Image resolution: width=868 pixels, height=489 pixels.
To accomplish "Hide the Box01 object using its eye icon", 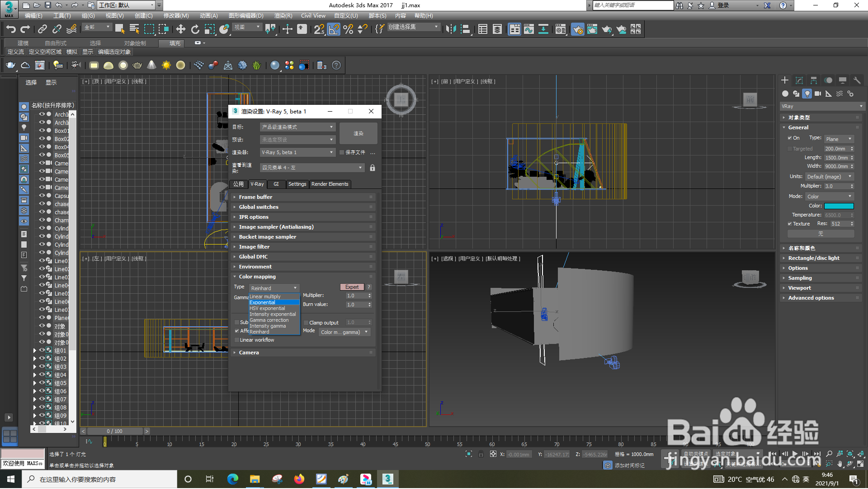I will [x=42, y=131].
